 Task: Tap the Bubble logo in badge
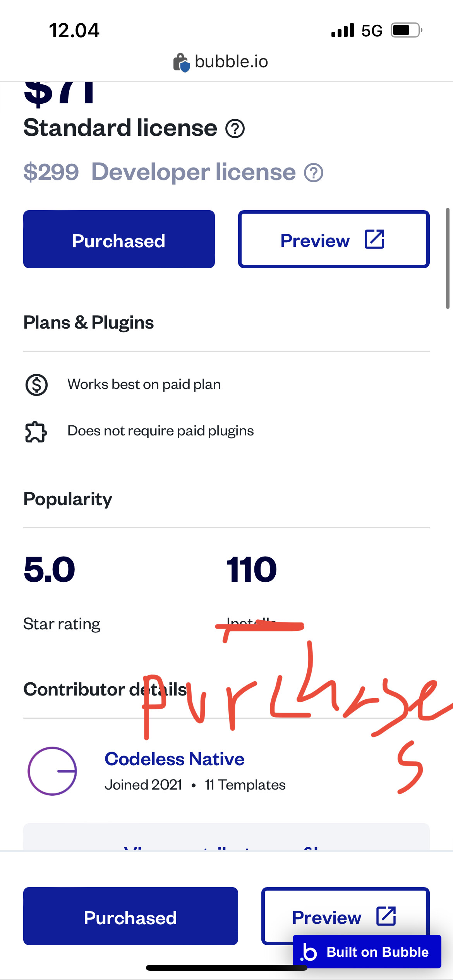coord(309,952)
